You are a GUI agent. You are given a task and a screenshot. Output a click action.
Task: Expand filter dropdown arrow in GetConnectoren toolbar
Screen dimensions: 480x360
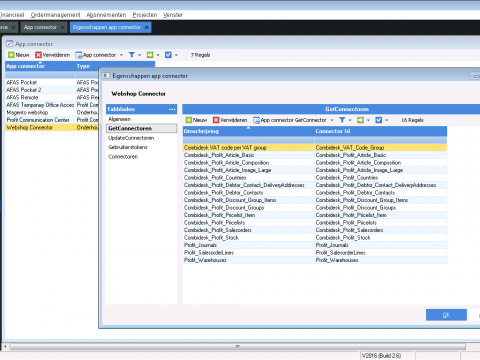350,120
